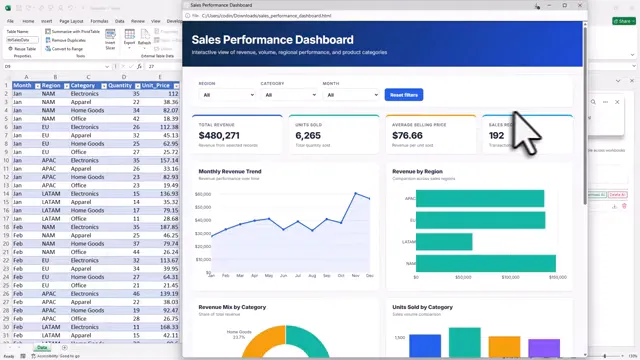Click Remove Duplicates in Excel ribbon

coord(66,40)
